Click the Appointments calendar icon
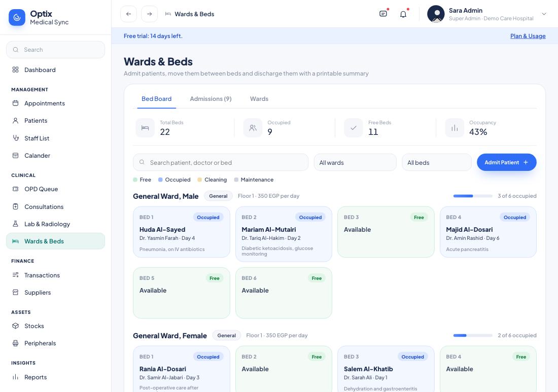 (15, 103)
